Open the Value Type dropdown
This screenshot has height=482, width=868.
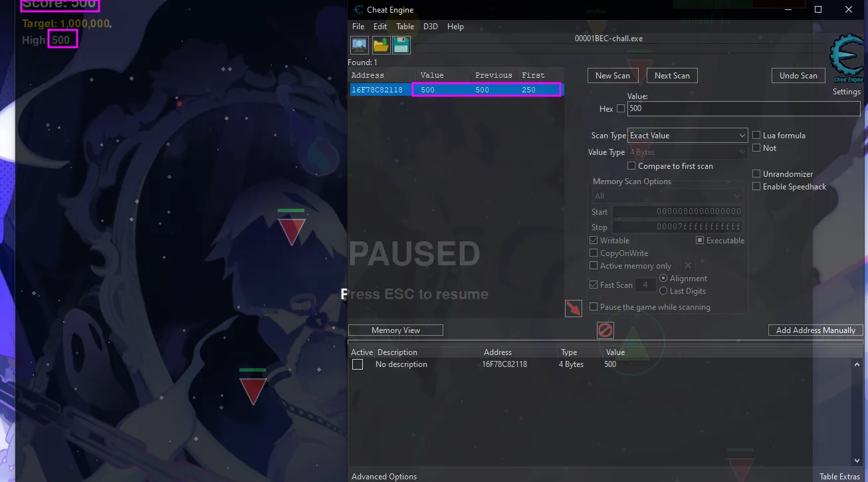point(688,152)
